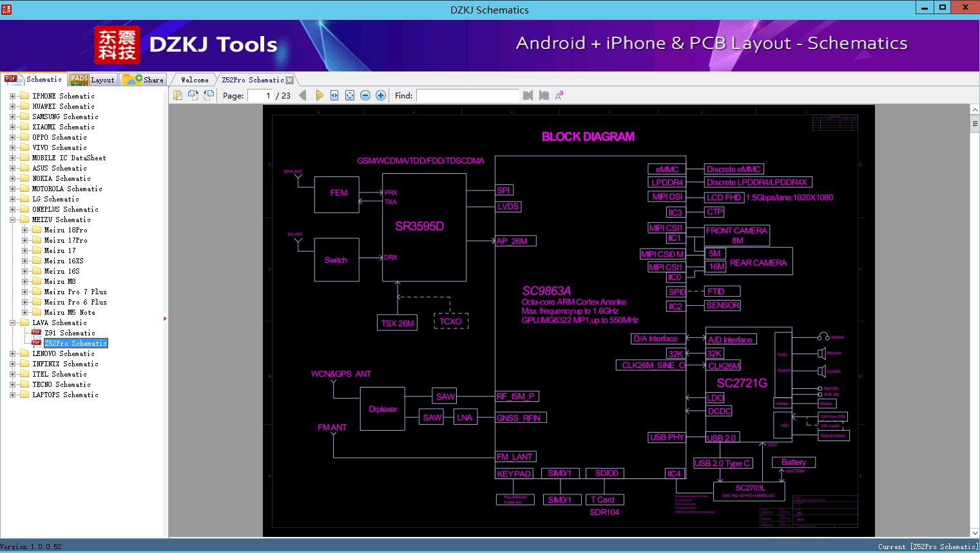Viewport: 980px width, 553px height.
Task: Click the zoom out minus icon
Action: (x=365, y=95)
